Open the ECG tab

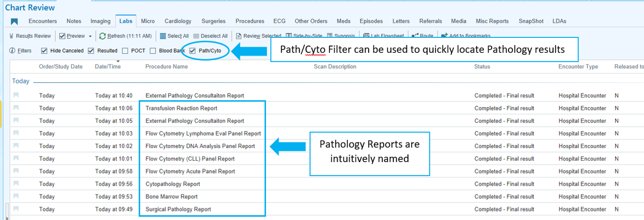coord(279,21)
